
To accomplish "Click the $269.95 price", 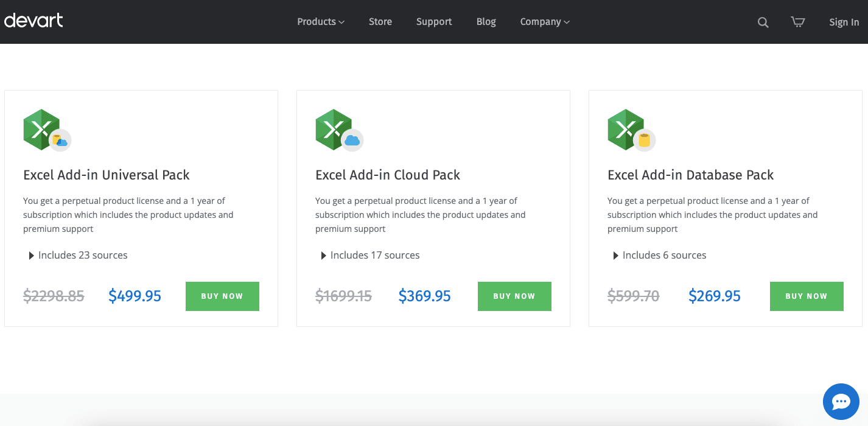I will point(715,296).
